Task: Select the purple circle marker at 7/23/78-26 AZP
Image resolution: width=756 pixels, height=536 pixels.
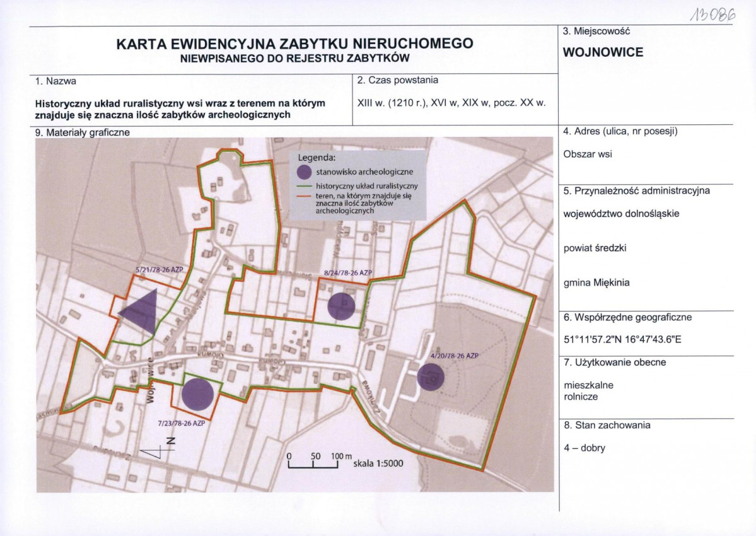Action: [197, 394]
